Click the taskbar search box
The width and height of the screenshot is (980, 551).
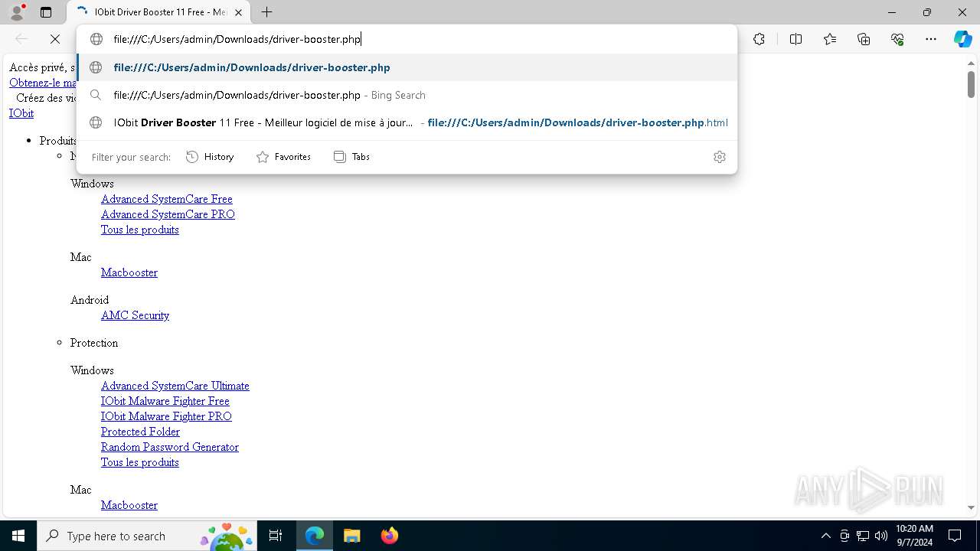[147, 536]
